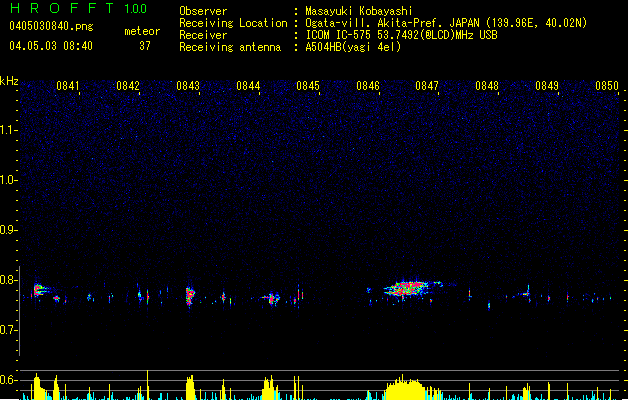This screenshot has width=629, height=400.
Task: Click the 0845 time marker
Action: click(308, 86)
